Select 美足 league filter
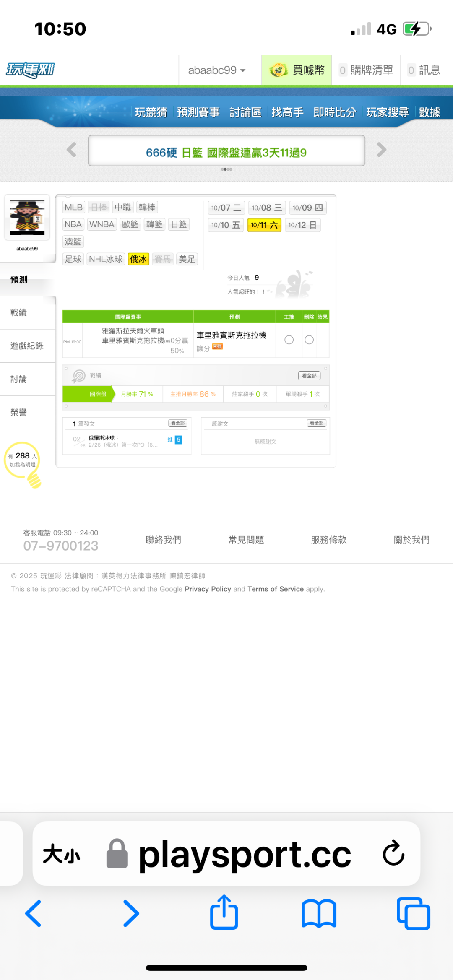This screenshot has height=980, width=453. pos(187,259)
